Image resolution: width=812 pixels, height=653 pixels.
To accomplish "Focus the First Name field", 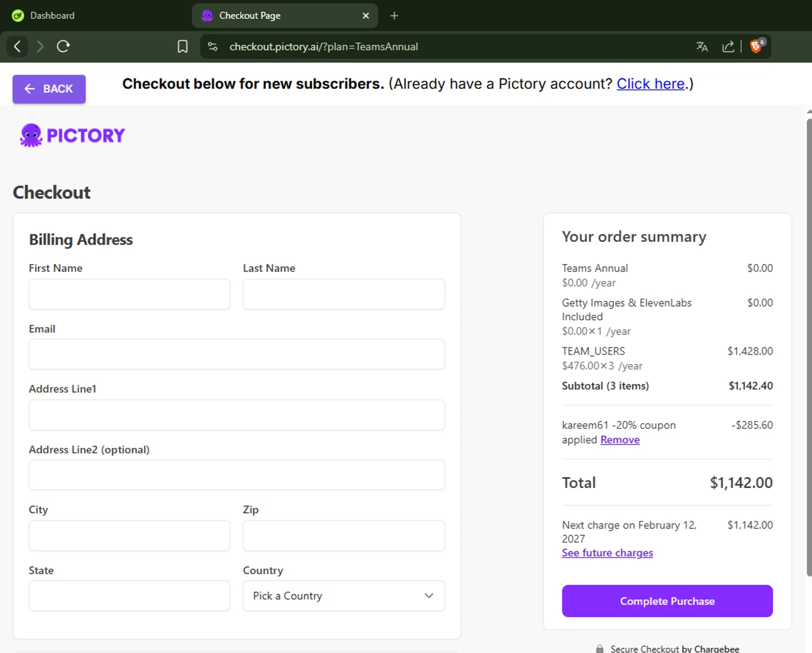I will coord(129,294).
